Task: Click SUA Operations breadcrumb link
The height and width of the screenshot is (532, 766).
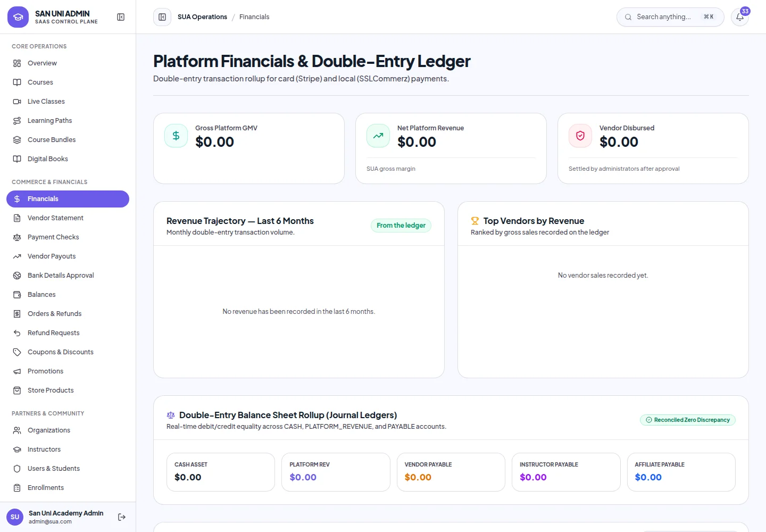Action: coord(202,17)
